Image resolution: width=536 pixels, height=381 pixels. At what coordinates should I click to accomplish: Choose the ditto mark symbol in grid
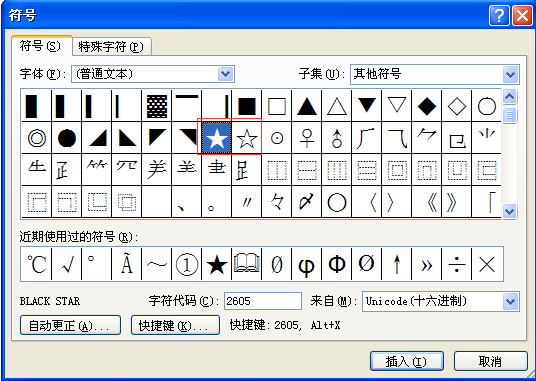tap(246, 202)
